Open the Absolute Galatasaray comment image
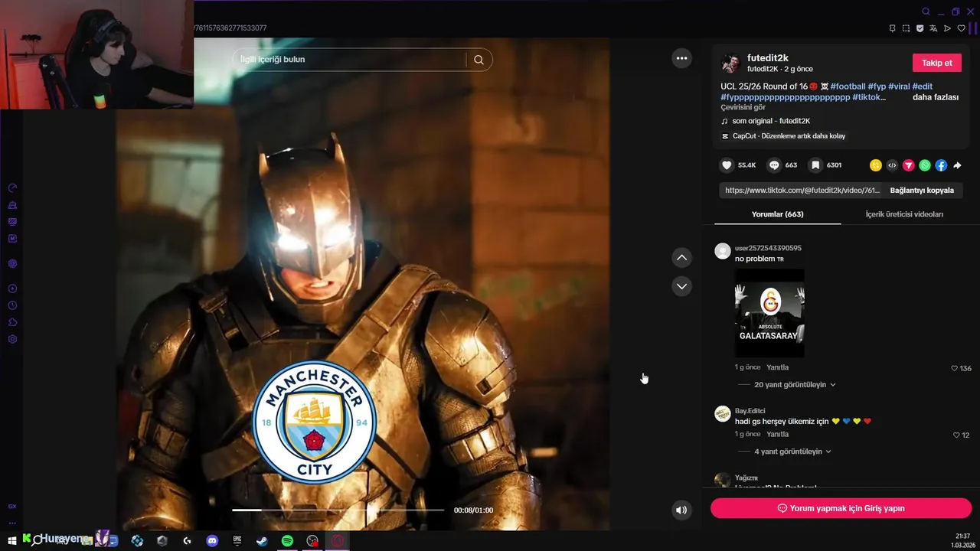Screen dimensions: 980x551 point(769,312)
